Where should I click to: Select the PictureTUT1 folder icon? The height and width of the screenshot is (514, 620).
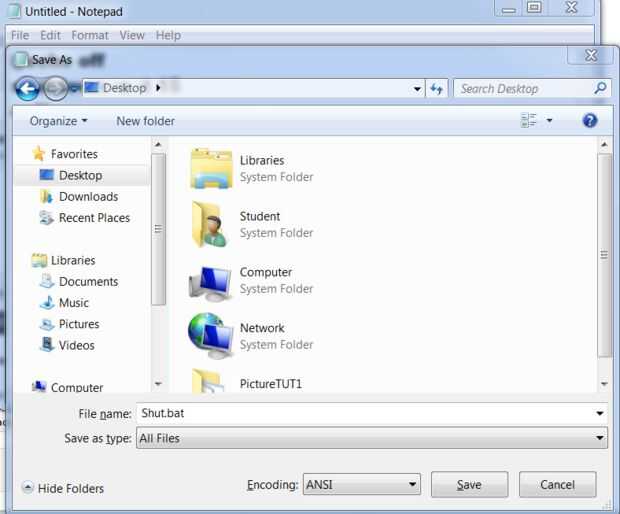(206, 380)
